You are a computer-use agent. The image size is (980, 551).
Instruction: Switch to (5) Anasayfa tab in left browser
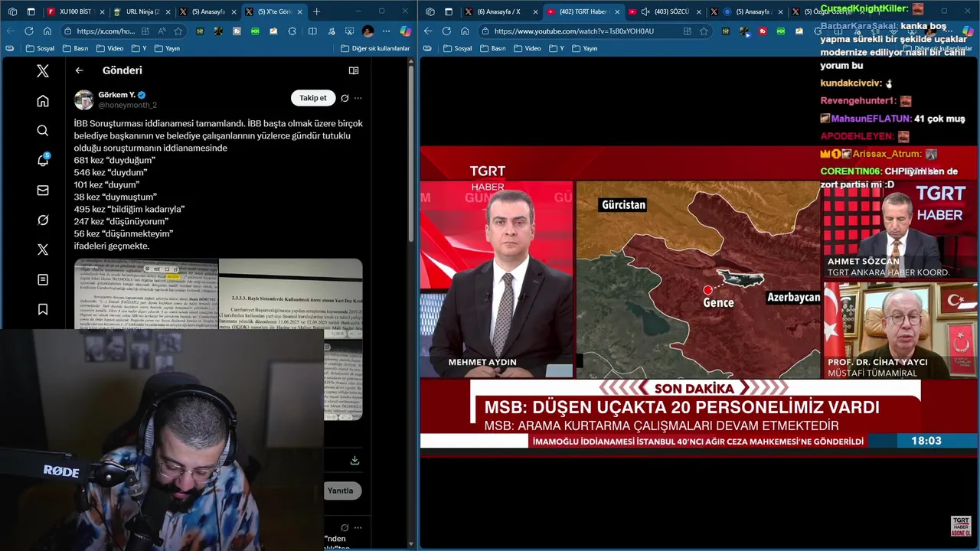[207, 11]
